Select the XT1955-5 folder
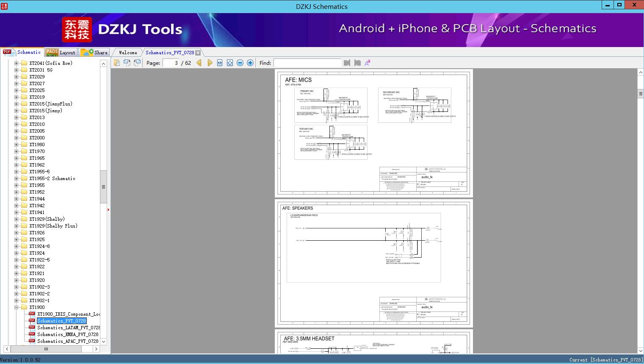 click(39, 172)
